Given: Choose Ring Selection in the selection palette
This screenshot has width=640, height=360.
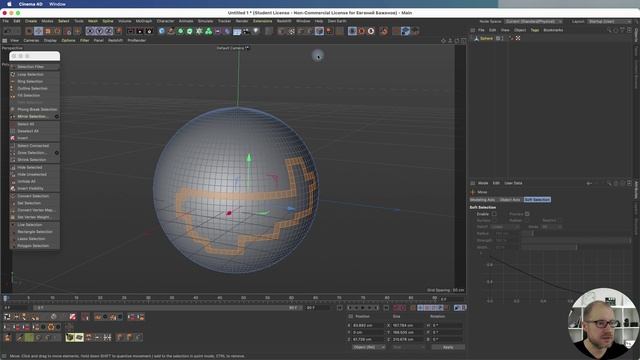Looking at the screenshot, I should (30, 81).
